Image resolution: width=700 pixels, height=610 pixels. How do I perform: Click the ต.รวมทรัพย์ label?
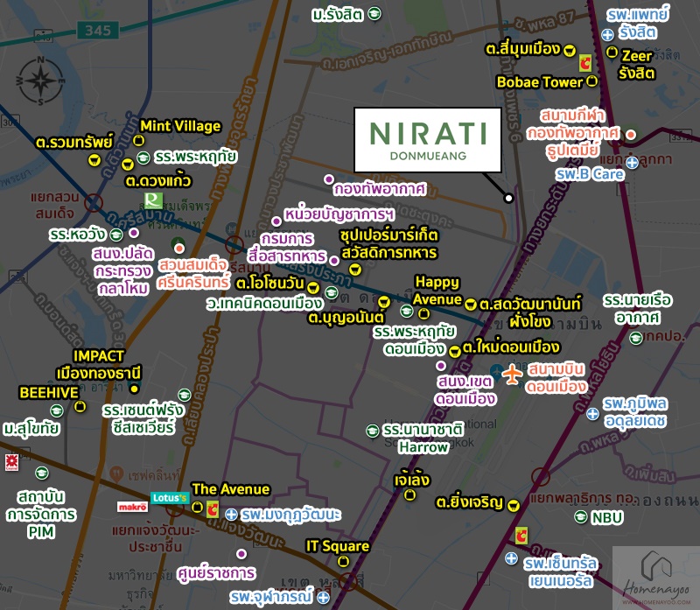(x=74, y=143)
